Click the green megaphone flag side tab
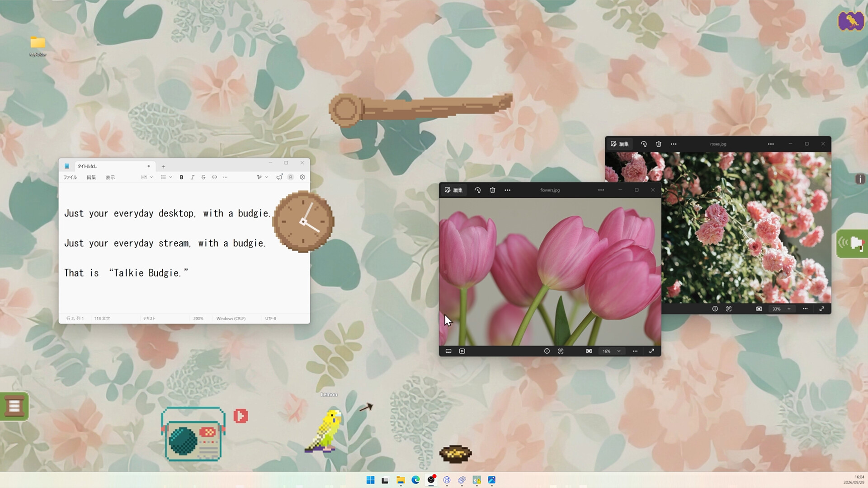 (x=852, y=244)
